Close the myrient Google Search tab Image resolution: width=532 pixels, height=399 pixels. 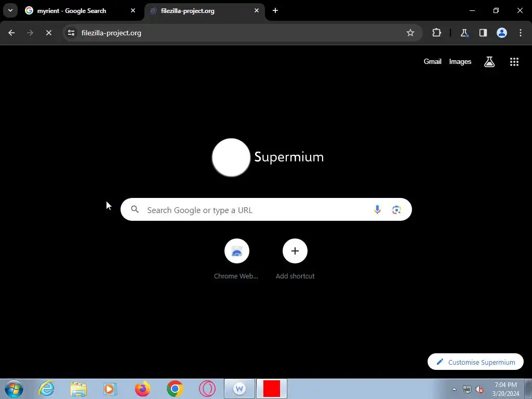[x=133, y=10]
